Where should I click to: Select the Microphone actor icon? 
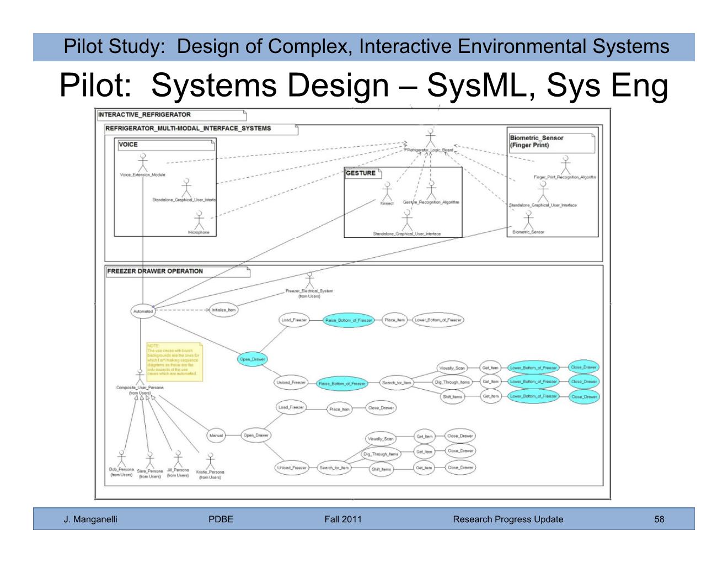coord(199,221)
